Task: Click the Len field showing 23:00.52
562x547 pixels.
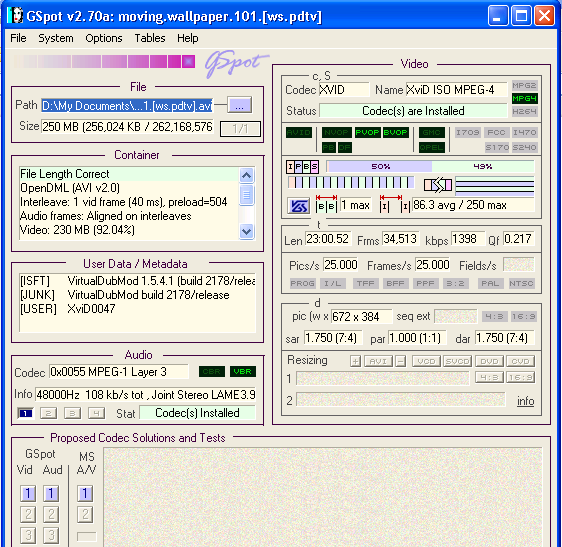Action: (x=328, y=239)
